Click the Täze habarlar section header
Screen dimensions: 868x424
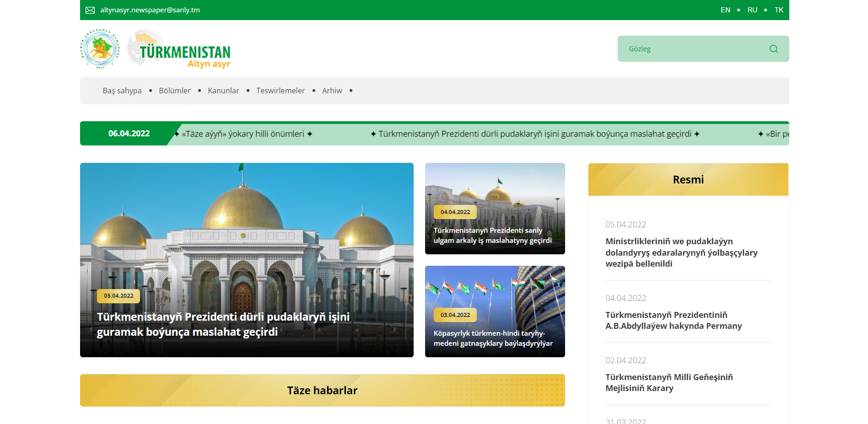tap(323, 391)
